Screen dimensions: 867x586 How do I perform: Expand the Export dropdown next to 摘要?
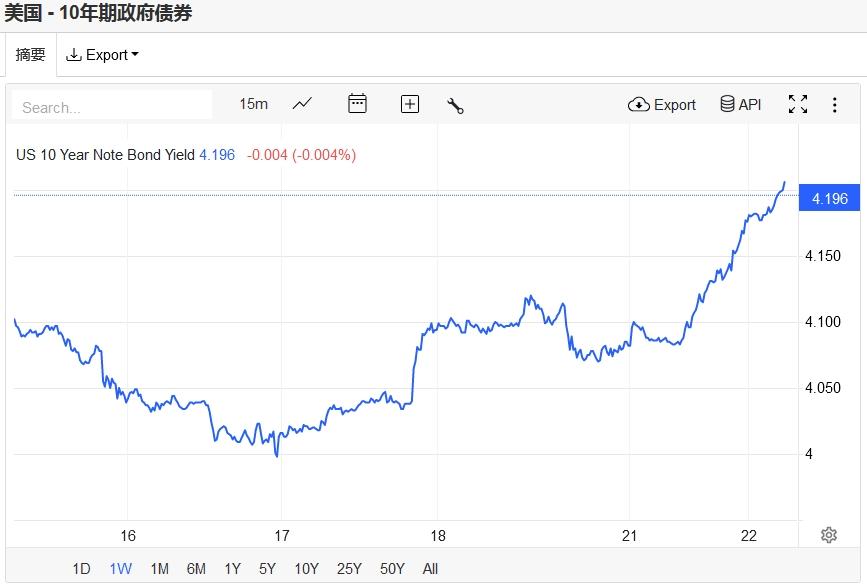[x=102, y=55]
